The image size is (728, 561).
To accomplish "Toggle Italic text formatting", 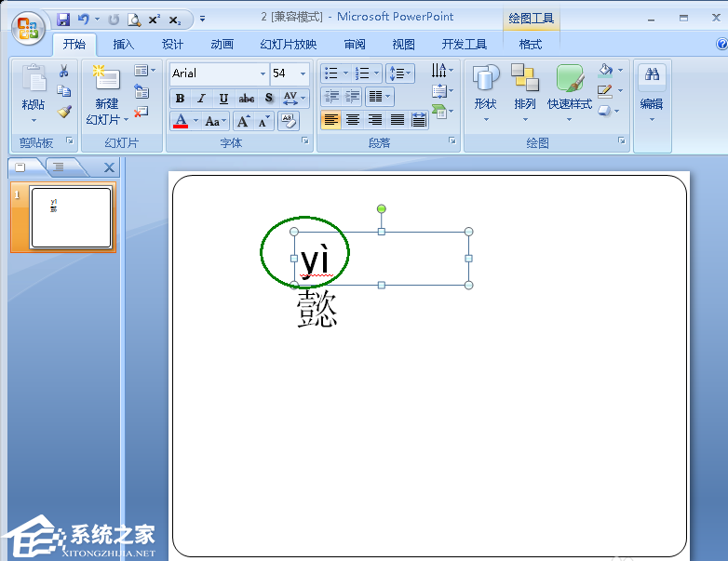I will coord(201,99).
